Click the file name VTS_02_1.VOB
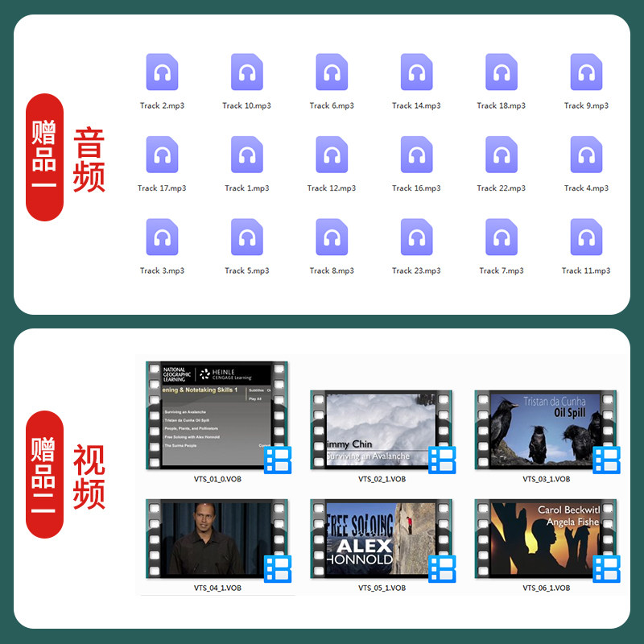644x644 pixels. [x=382, y=479]
